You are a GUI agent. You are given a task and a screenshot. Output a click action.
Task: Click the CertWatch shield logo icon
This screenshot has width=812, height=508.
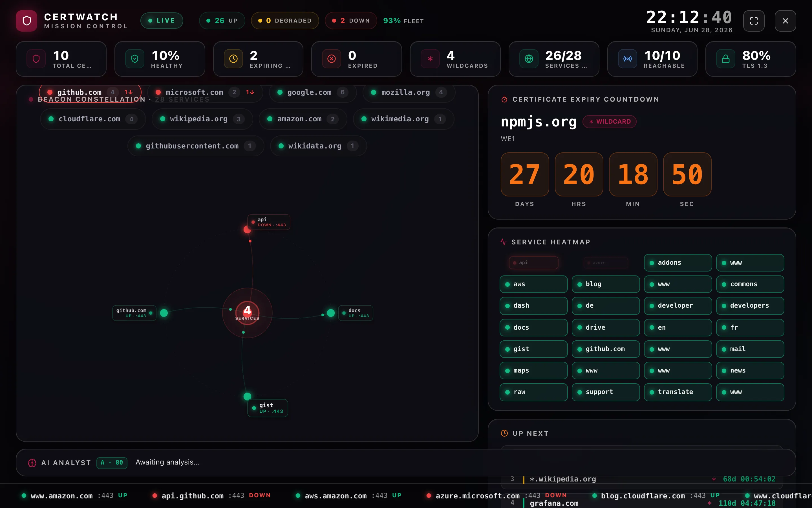[x=27, y=21]
